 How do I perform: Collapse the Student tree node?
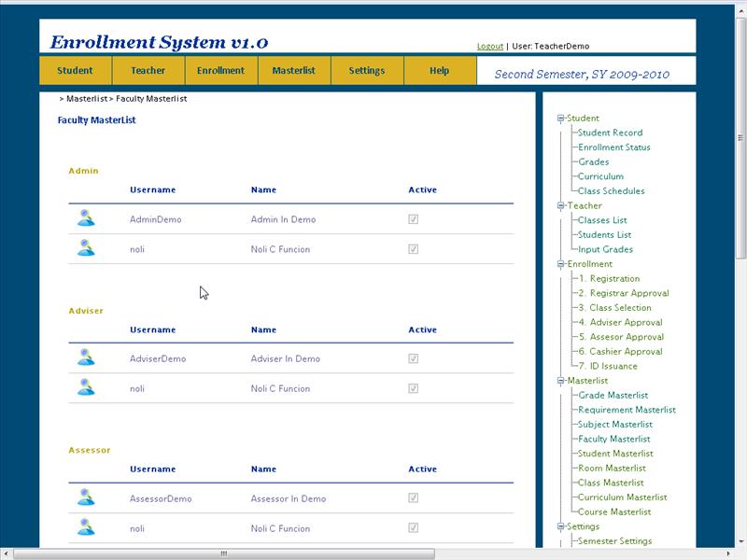tap(561, 119)
